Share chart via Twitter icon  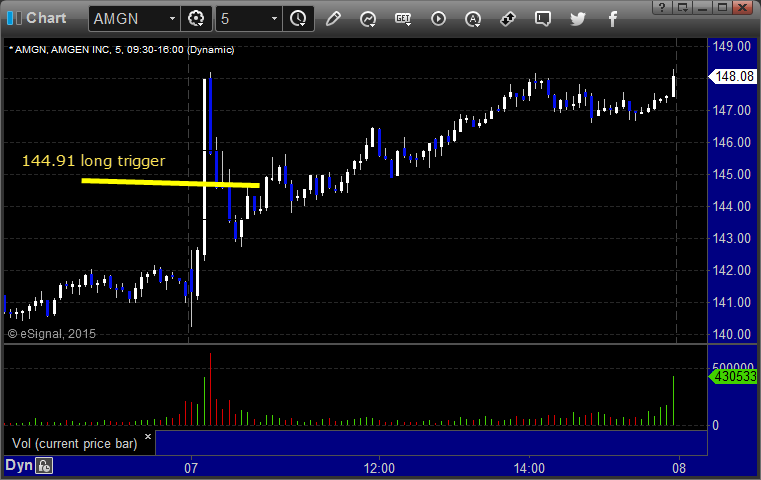(578, 19)
